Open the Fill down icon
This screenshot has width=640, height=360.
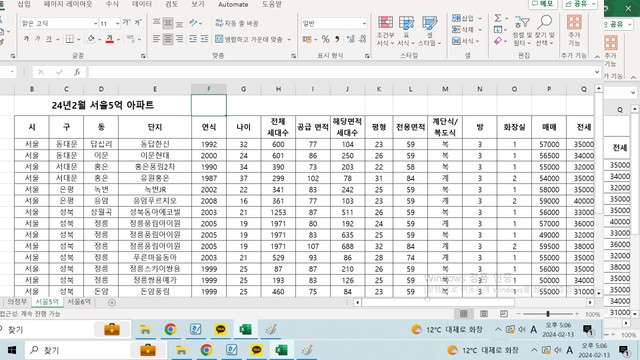[498, 29]
